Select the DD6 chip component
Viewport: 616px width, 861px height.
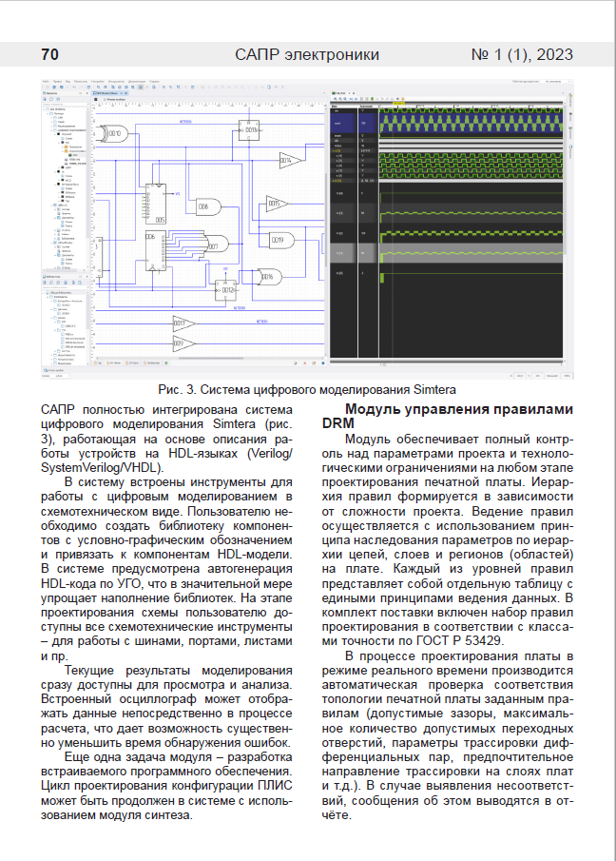155,251
